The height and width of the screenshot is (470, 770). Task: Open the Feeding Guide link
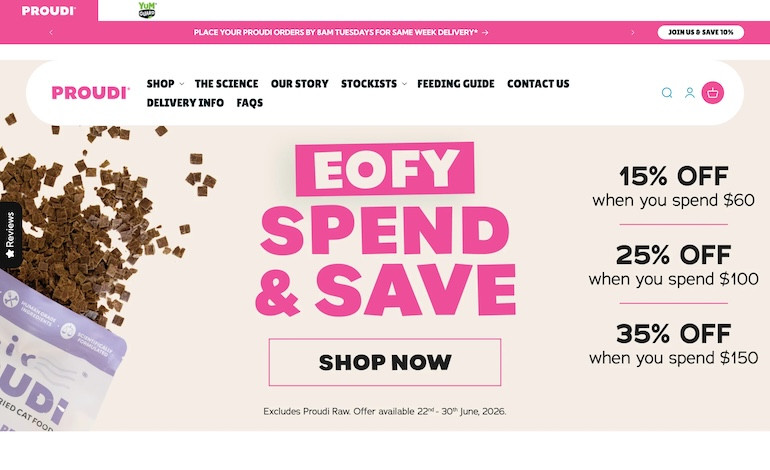click(456, 83)
